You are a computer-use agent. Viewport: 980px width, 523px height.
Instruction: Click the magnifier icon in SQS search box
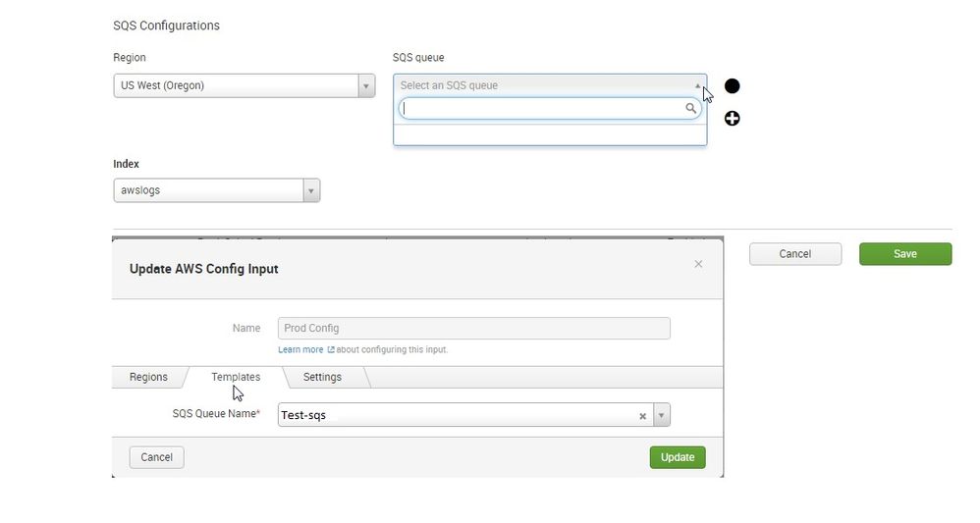pos(691,109)
